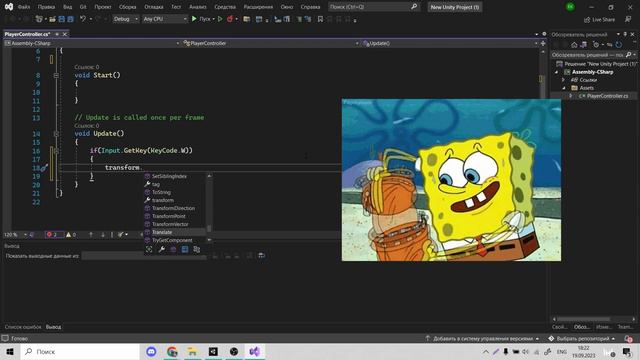Viewport: 640px width, 360px height.
Task: Open the Правка menu
Action: 46,7
